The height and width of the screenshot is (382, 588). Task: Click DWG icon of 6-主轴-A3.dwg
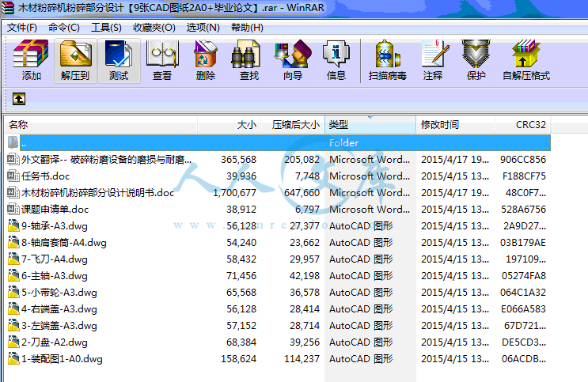click(x=13, y=275)
